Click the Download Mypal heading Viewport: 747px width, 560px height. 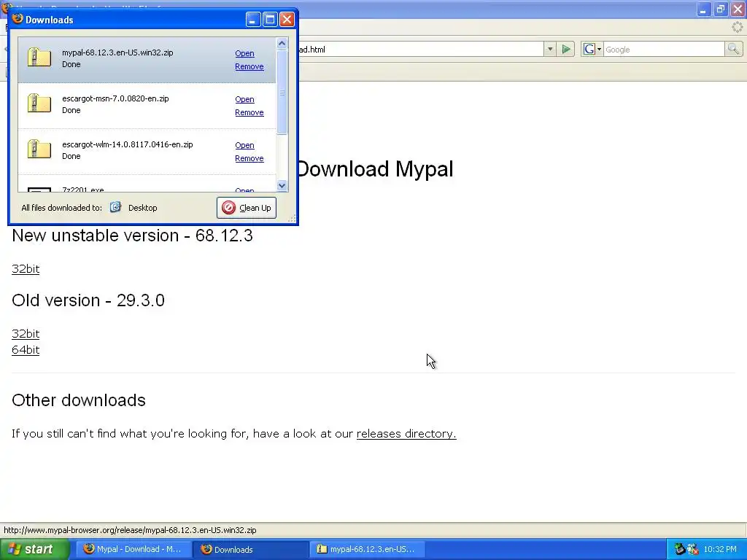(376, 168)
